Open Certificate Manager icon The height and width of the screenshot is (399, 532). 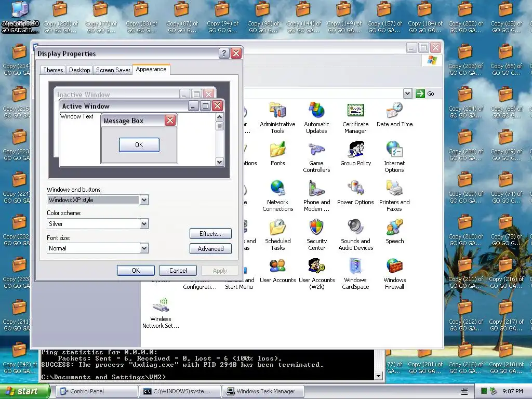(355, 117)
